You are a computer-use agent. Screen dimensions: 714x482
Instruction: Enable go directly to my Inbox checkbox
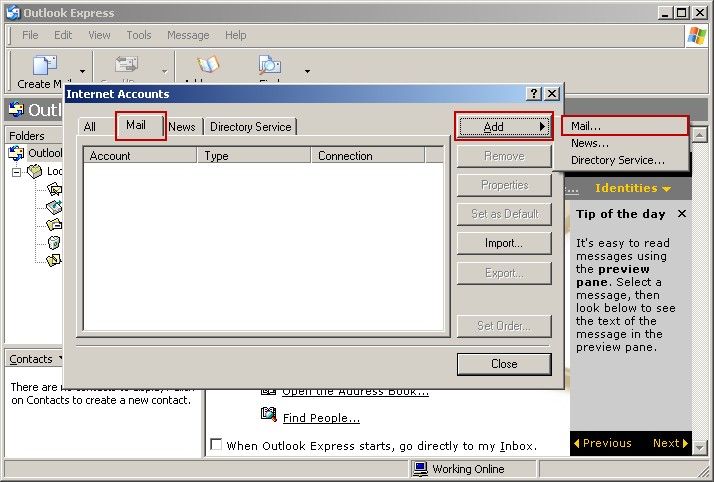tap(216, 444)
